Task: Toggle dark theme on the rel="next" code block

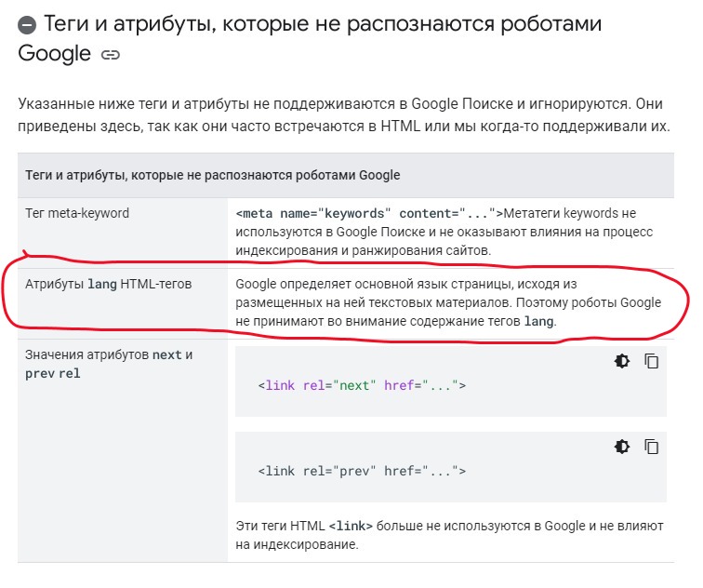Action: 622,361
